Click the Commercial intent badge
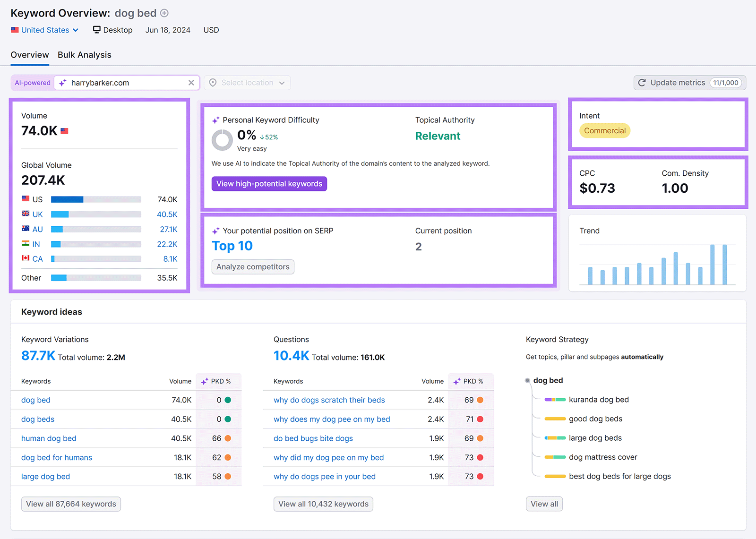756x539 pixels. (605, 131)
